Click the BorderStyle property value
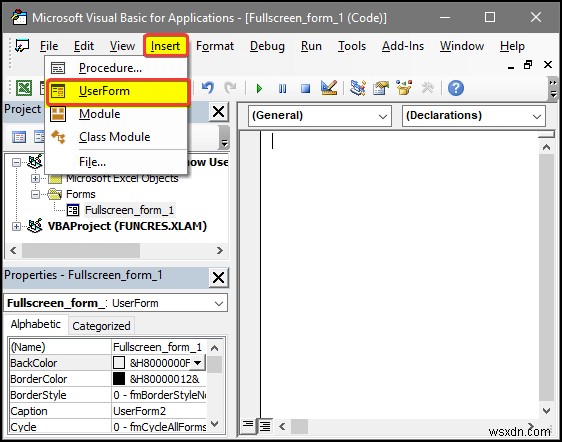Image resolution: width=562 pixels, height=442 pixels. coord(159,395)
